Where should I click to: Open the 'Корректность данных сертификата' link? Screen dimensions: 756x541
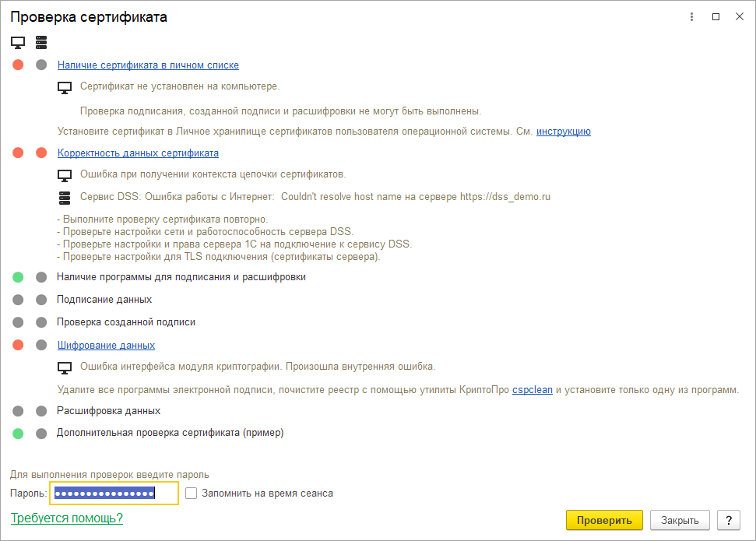point(138,153)
